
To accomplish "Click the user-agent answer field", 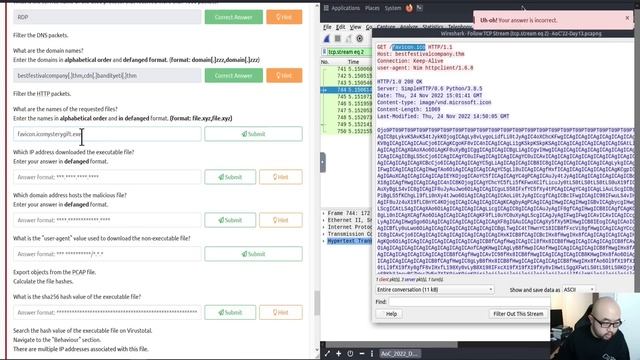I will tap(107, 254).
